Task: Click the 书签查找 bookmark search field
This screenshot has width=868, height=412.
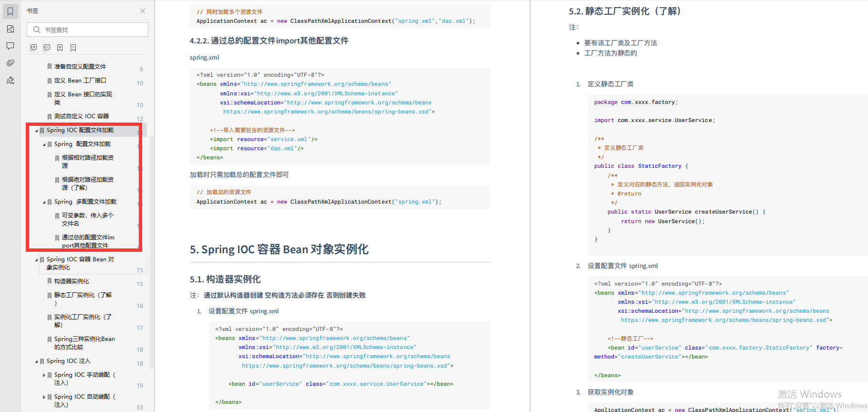Action: pyautogui.click(x=88, y=30)
